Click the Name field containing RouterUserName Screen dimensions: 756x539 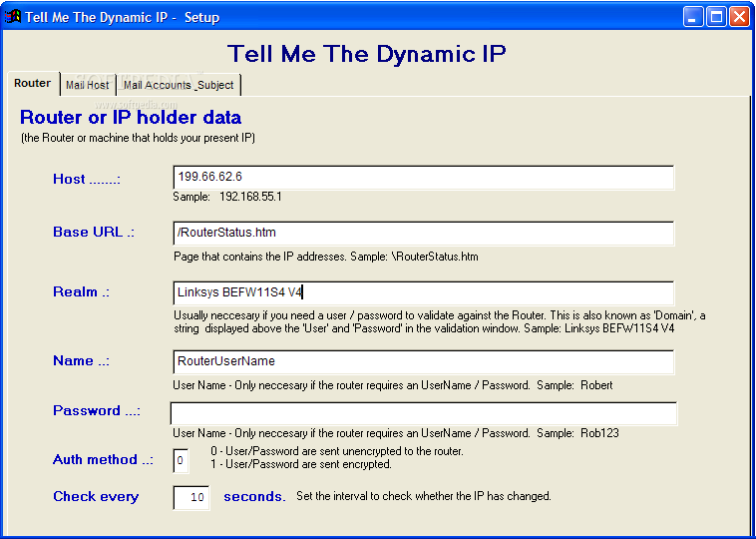point(423,362)
